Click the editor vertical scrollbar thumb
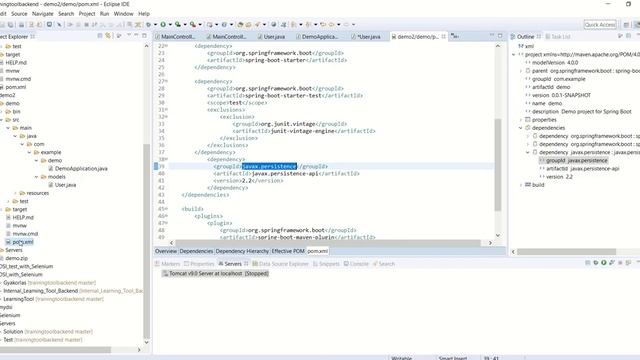 pos(498,164)
